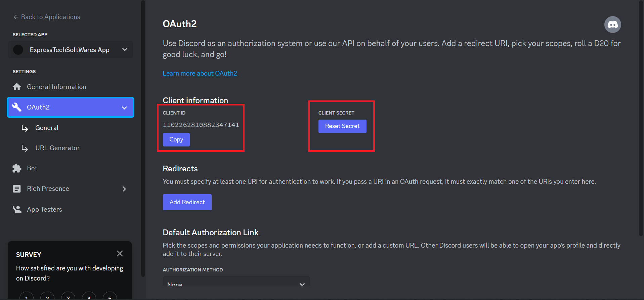The image size is (644, 300).
Task: Expand the Rich Presence section chevron
Action: (124, 189)
